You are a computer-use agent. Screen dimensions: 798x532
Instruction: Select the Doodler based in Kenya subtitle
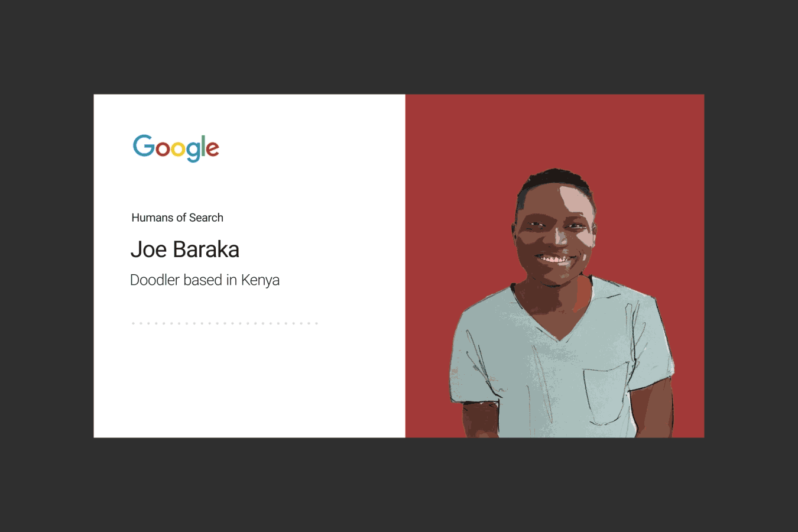[x=205, y=280]
